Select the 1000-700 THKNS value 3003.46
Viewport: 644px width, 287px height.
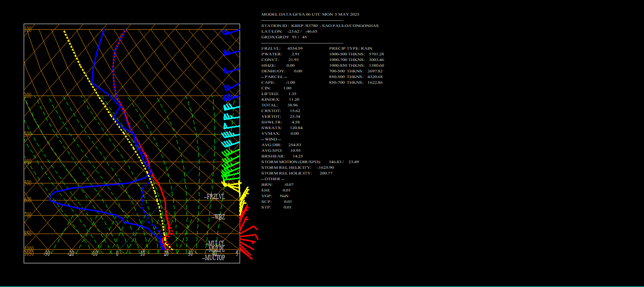tap(376, 60)
